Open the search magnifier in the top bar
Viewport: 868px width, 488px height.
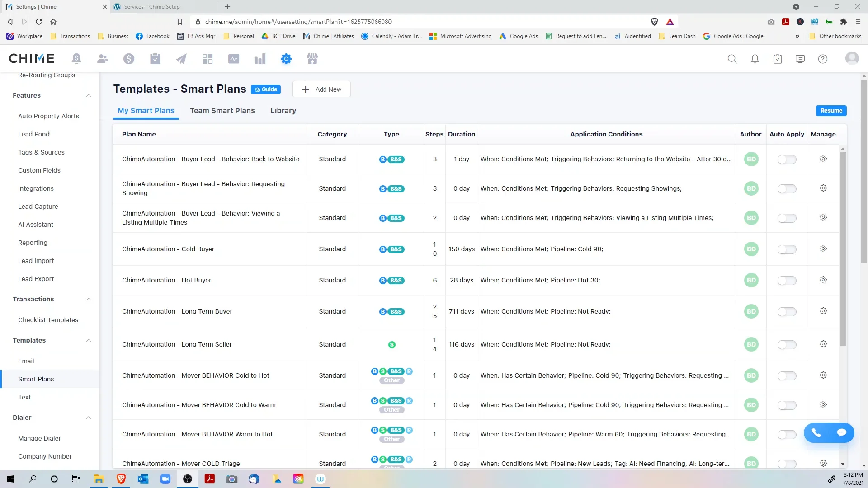pos(732,59)
